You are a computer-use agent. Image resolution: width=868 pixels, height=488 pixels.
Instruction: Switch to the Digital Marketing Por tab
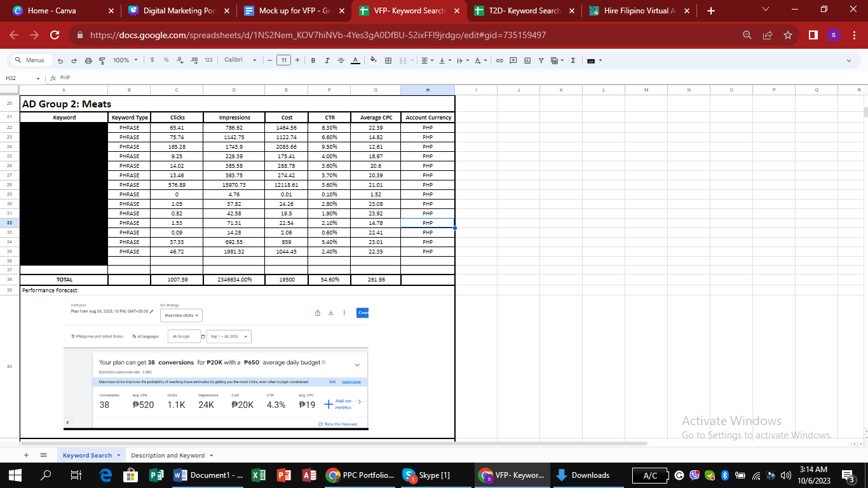177,11
